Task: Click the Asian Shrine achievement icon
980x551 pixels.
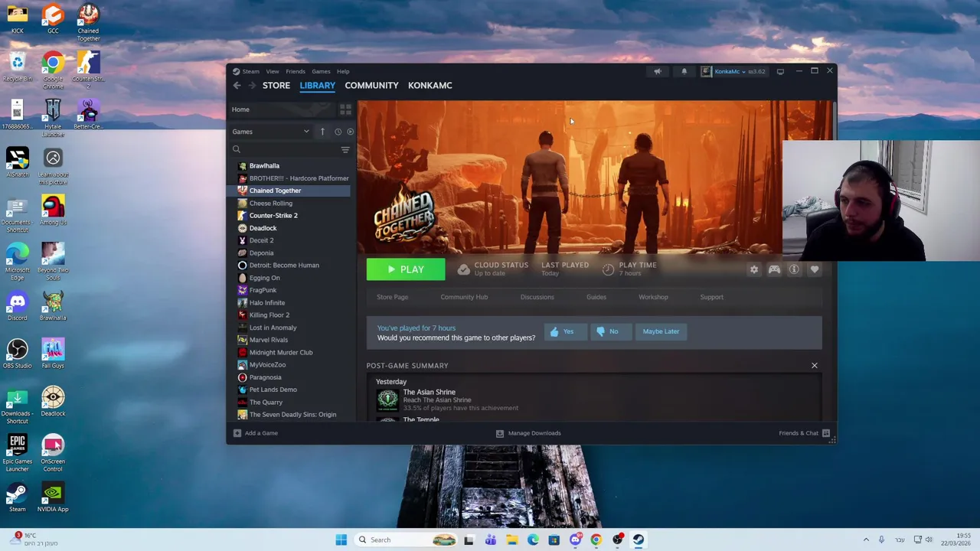Action: 387,399
